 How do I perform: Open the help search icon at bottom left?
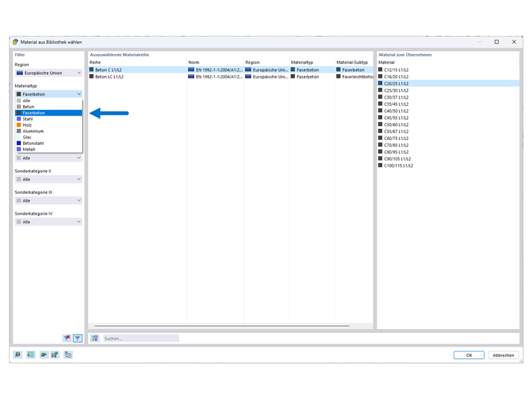17,355
